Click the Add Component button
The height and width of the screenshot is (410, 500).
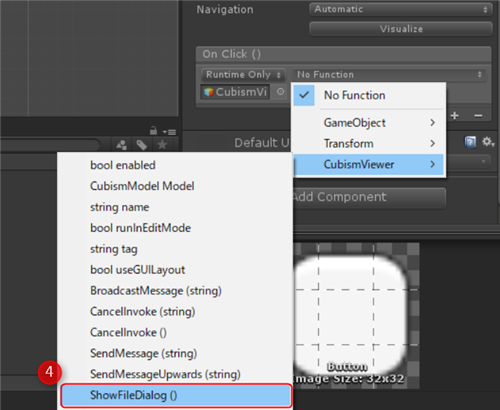[369, 197]
